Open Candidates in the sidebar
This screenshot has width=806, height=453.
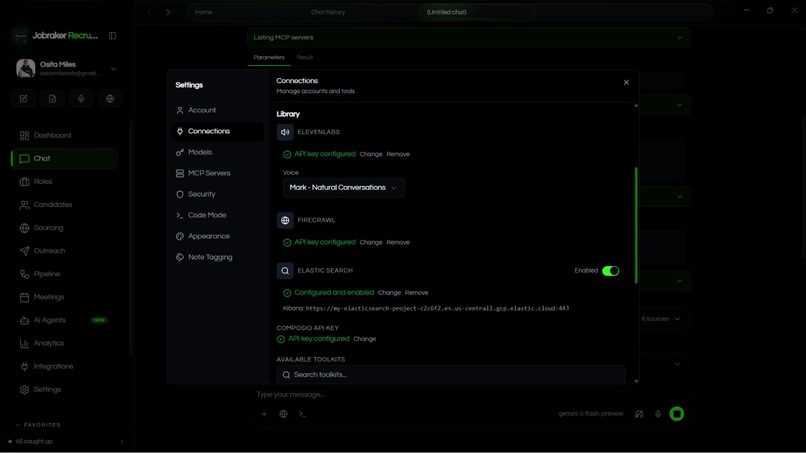point(64,205)
